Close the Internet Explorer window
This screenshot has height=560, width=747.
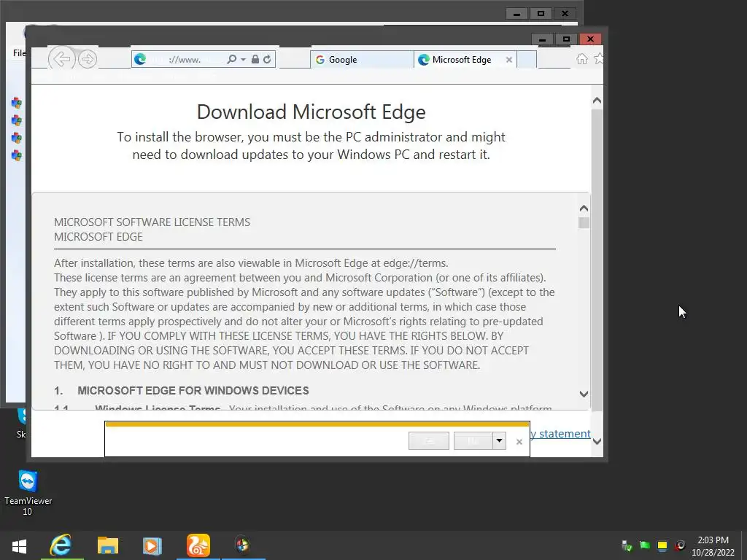point(590,39)
